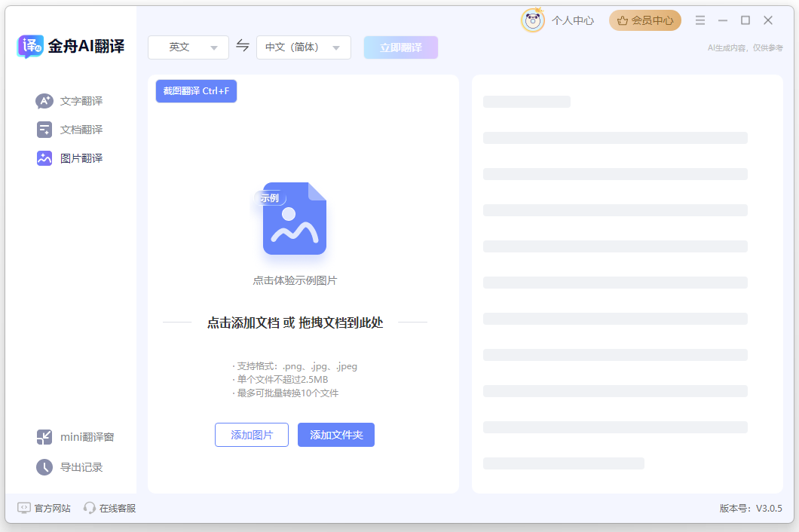799x532 pixels.
Task: Open the target language dropdown showing 中文（简体）
Action: 303,47
